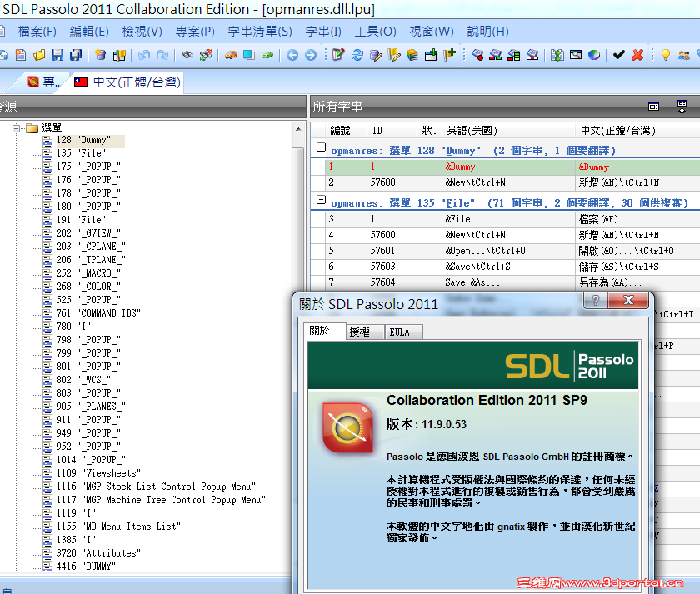Click the notepad with pencil icon
This screenshot has height=594, width=700.
click(x=338, y=55)
